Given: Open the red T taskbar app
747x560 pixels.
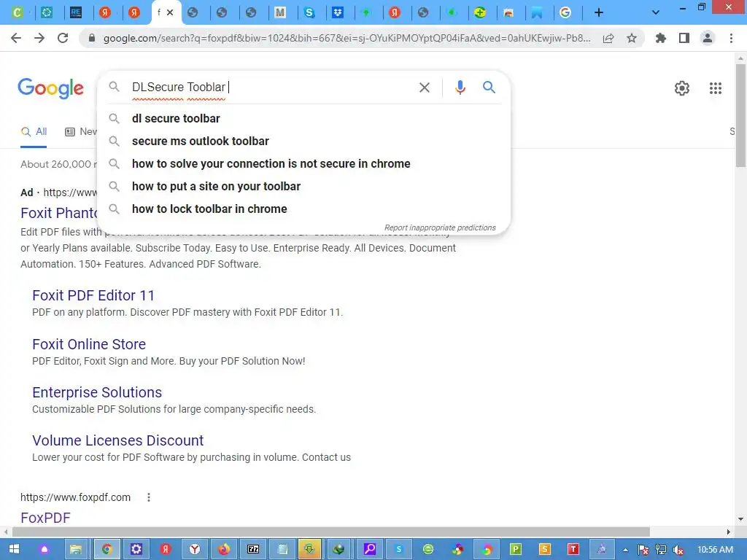Looking at the screenshot, I should click(x=573, y=549).
